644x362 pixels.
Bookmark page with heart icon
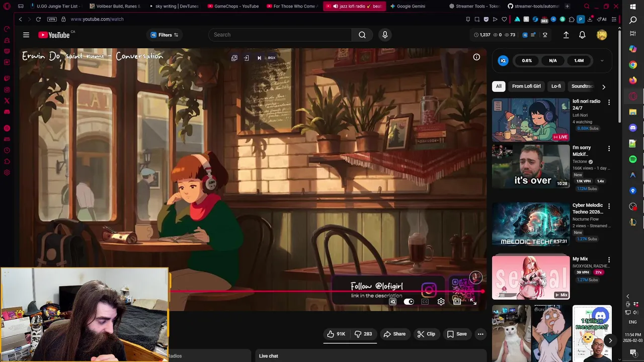(x=504, y=19)
